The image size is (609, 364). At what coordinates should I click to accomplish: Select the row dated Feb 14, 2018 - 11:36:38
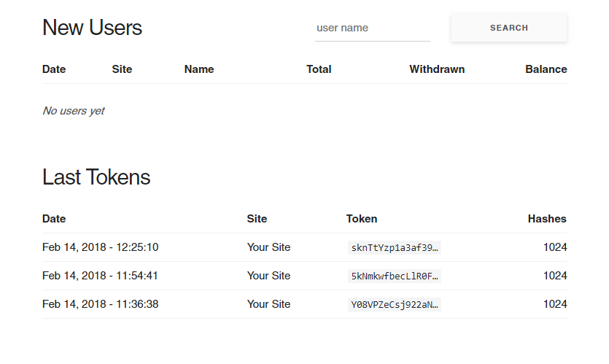101,304
